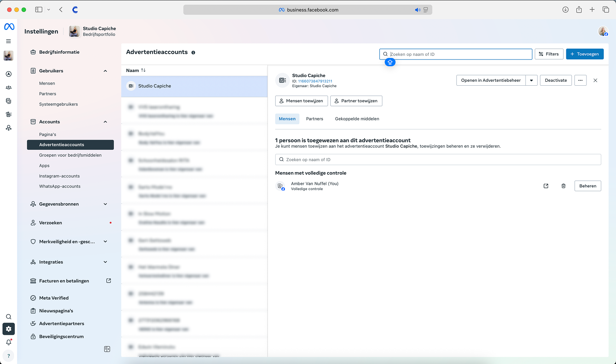Viewport: 616px width, 364px height.
Task: Click Partner toewijzen
Action: (x=356, y=101)
